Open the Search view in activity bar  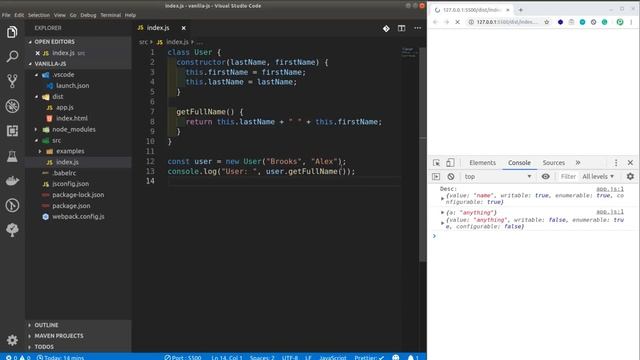[12, 56]
